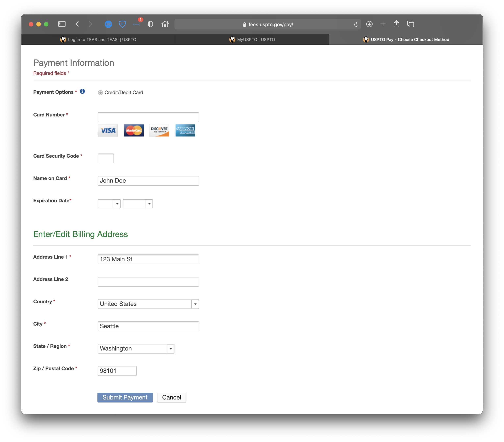Focus the Card Security Code field

106,158
